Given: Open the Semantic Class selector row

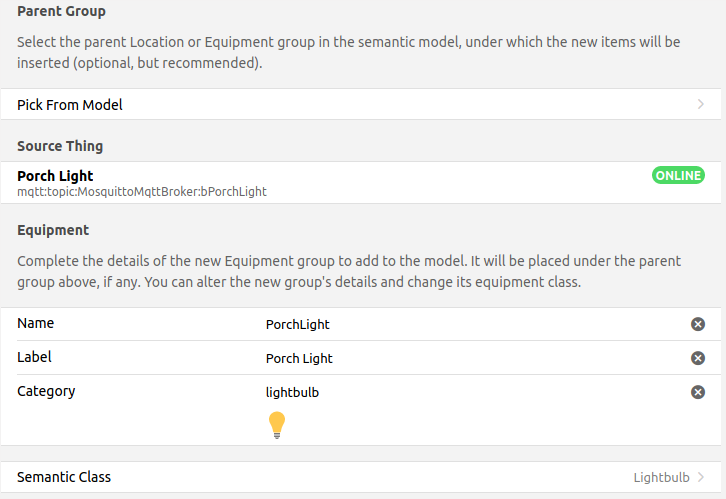Looking at the screenshot, I should tap(300, 477).
